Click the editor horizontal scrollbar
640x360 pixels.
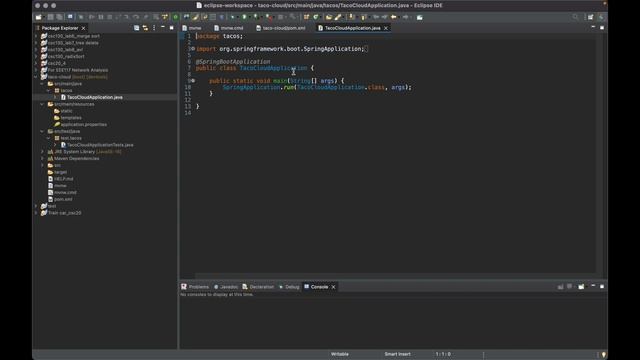(395, 276)
